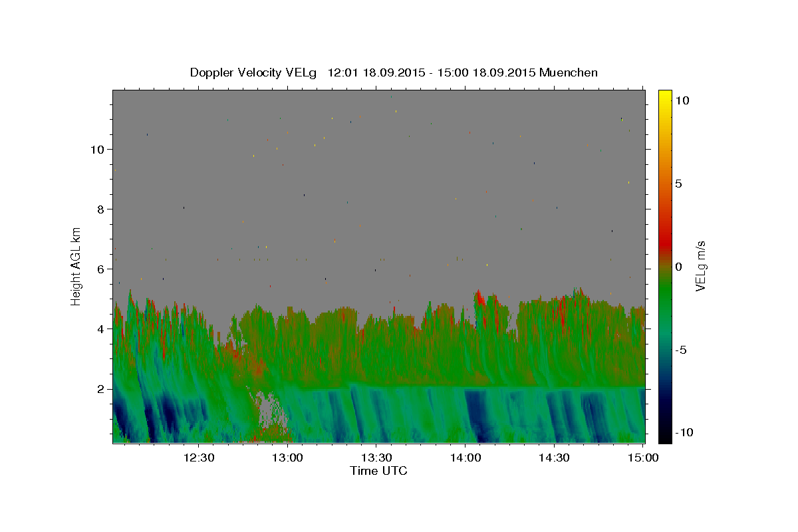
Task: Click the 14:00 time tick label
Action: click(465, 458)
